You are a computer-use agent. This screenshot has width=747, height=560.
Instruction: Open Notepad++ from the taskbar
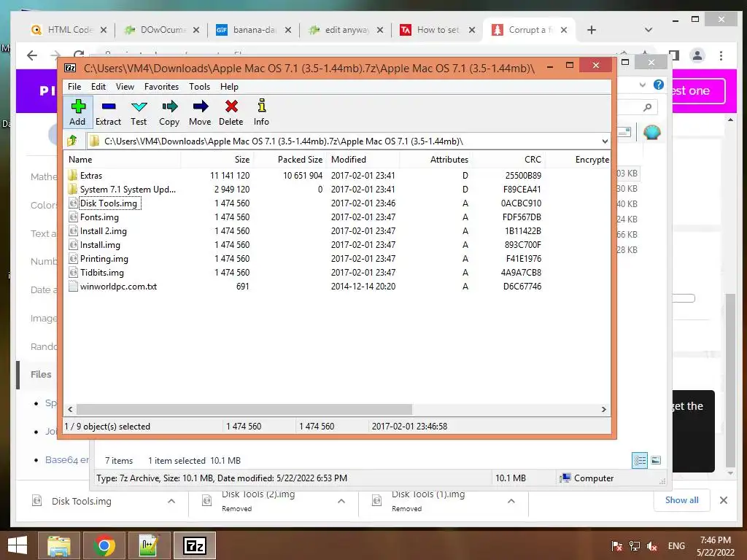(x=149, y=545)
